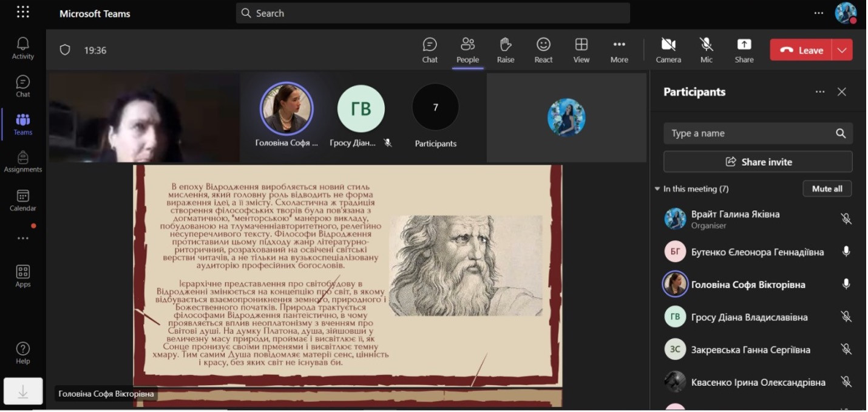
Task: Toggle the Camera on
Action: pyautogui.click(x=668, y=50)
